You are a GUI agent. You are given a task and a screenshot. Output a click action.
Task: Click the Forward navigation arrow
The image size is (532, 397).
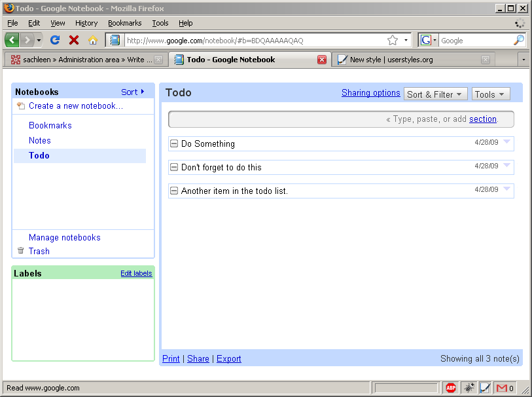(x=27, y=40)
